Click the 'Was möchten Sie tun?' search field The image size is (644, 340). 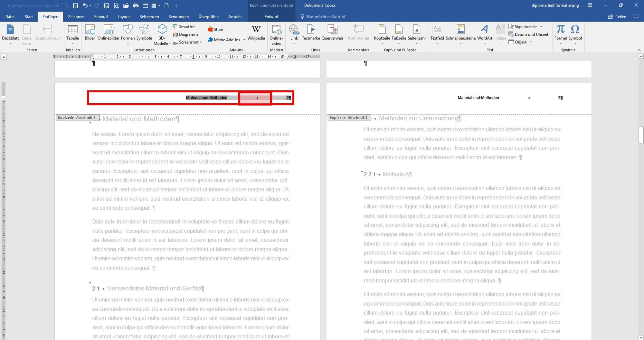tap(326, 17)
